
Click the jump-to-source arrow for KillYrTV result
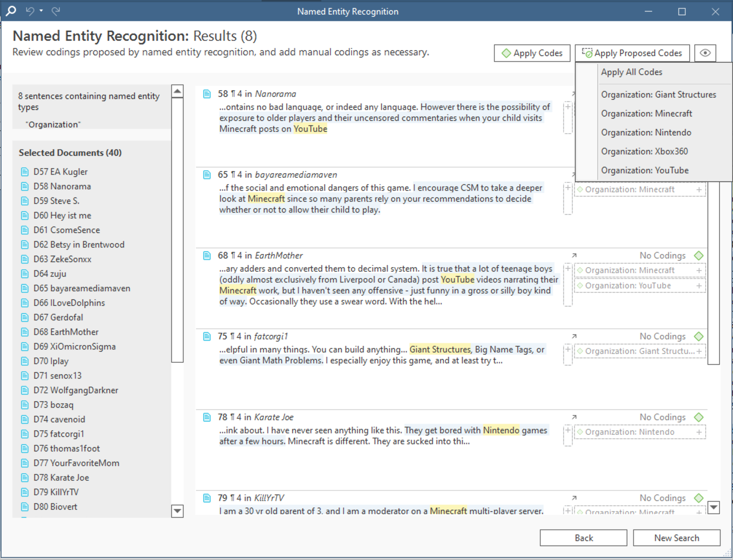point(574,498)
